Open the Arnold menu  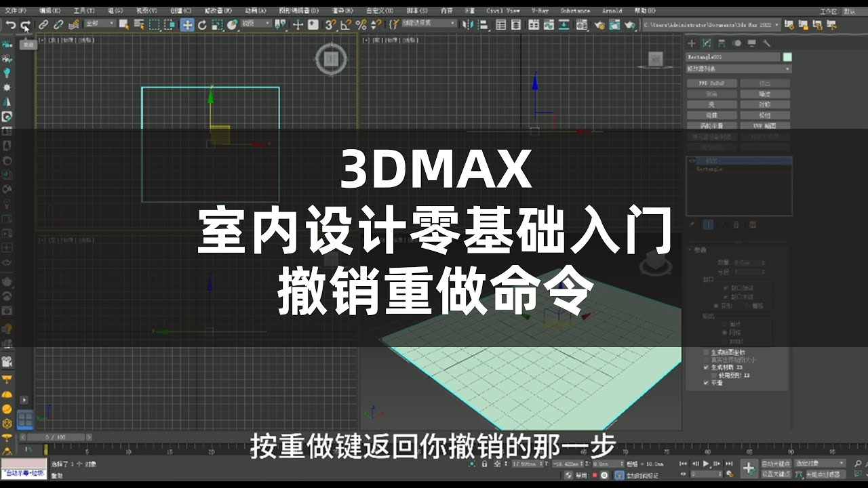612,11
